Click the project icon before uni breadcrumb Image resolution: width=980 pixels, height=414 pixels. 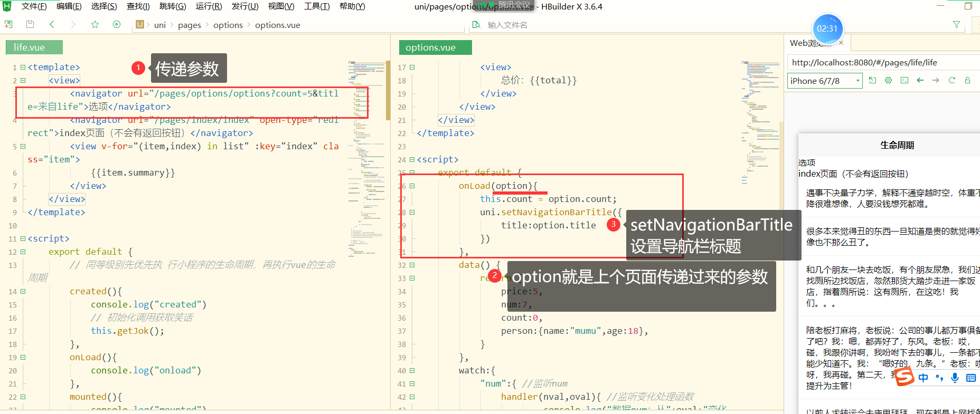[x=140, y=24]
